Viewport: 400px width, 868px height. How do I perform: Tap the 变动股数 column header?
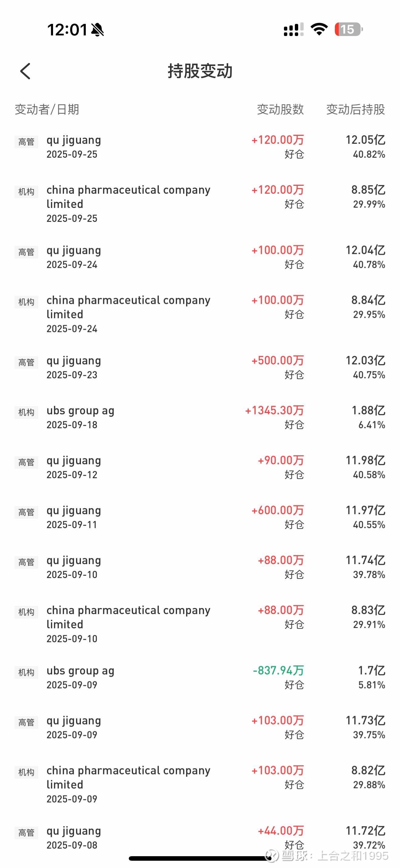280,110
